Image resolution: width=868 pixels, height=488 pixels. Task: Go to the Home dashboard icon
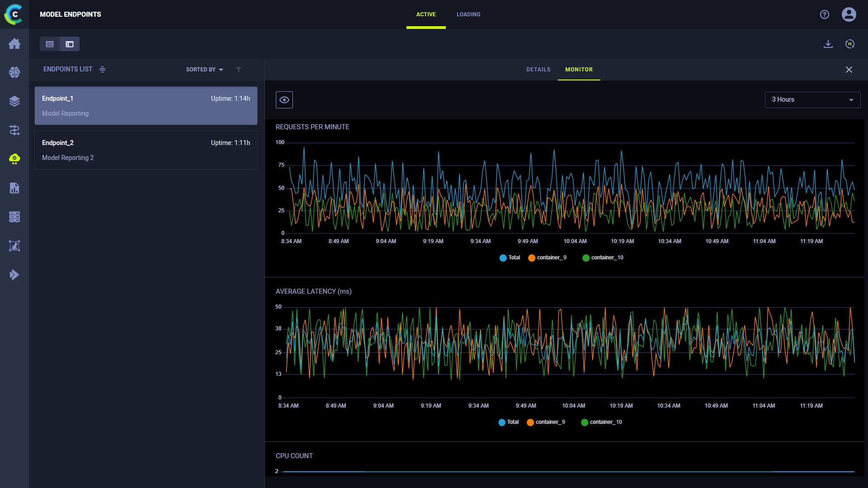[14, 43]
